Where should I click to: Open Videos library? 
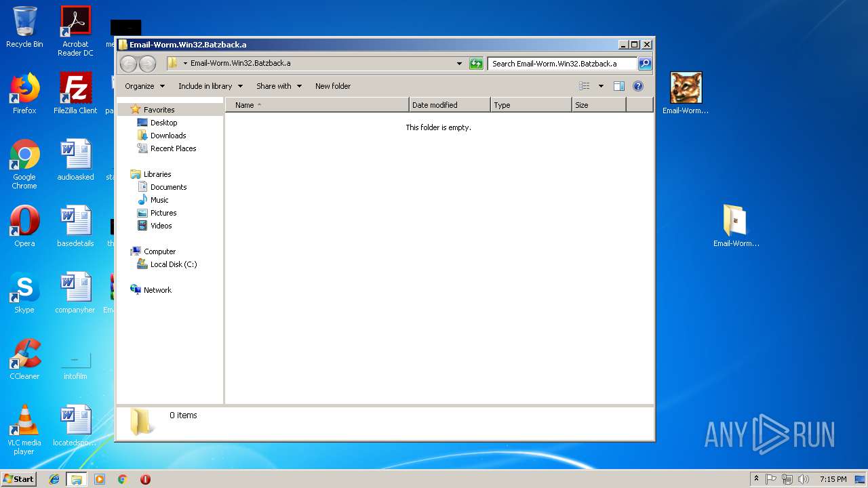tap(161, 226)
